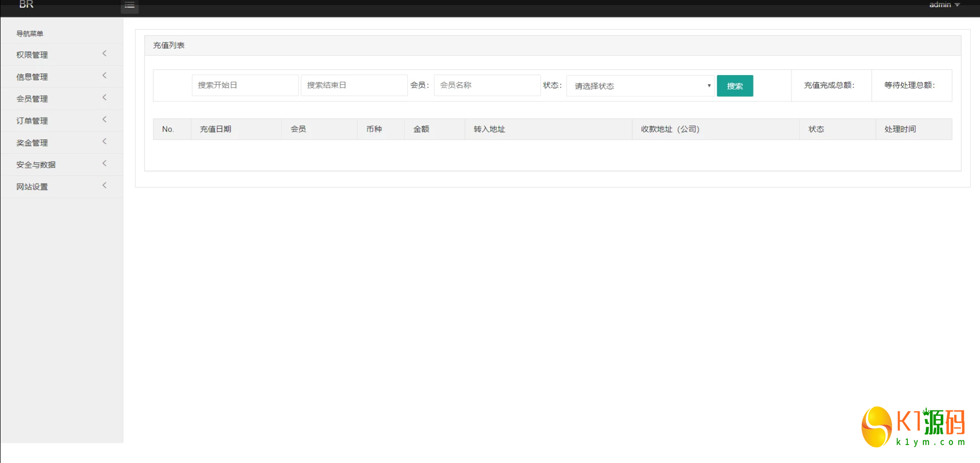
Task: Focus the 搜索开始日 date field
Action: pos(245,85)
